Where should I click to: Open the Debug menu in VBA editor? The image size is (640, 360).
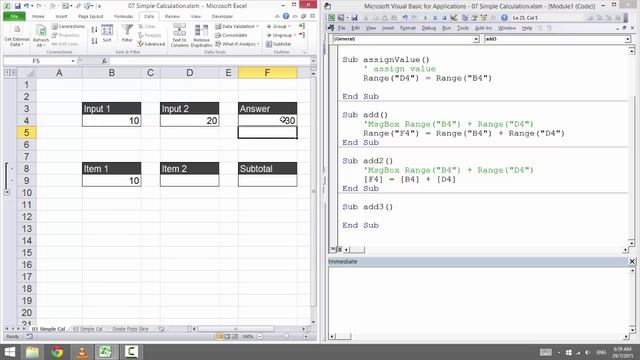(429, 28)
